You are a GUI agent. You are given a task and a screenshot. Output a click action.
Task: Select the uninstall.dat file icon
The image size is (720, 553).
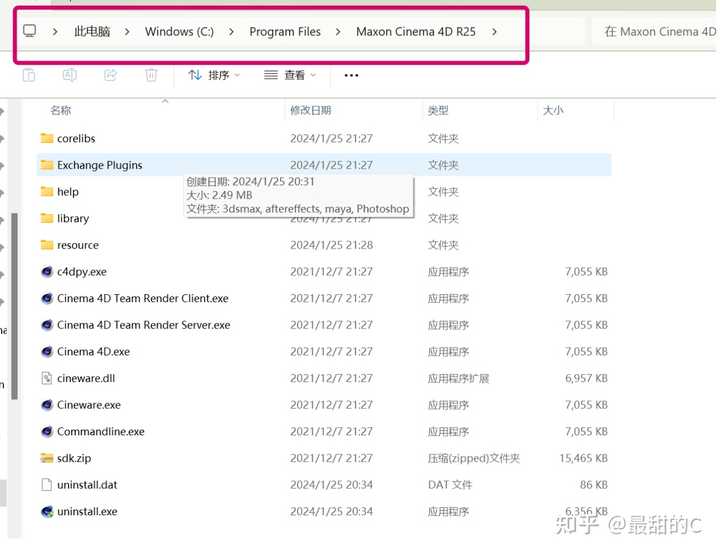[47, 485]
